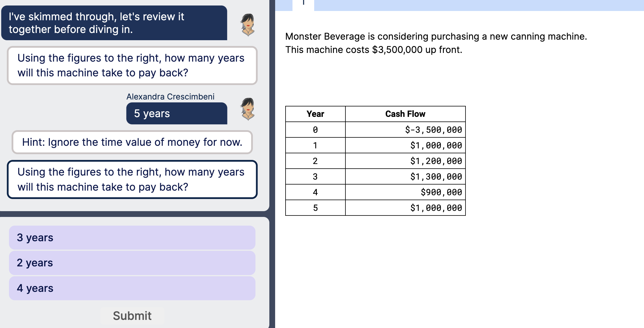
Task: Click the Cash Flow column header
Action: [x=405, y=114]
